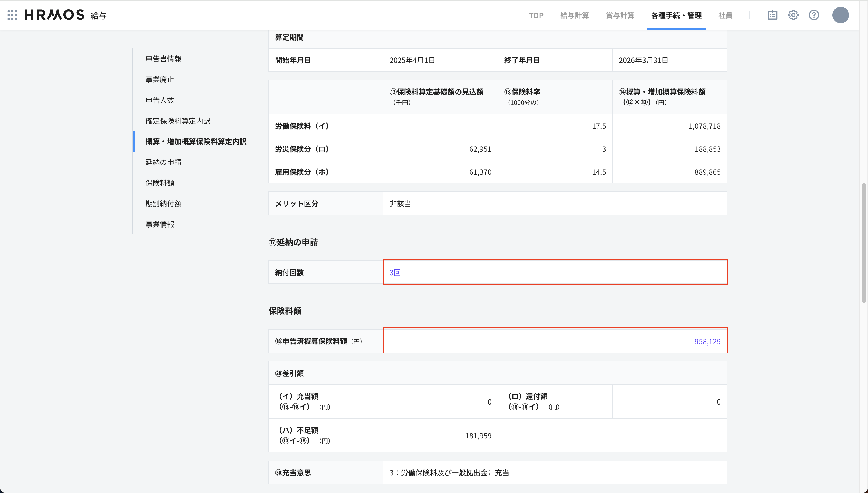Open 各種手続・管理 tab
Viewport: 868px width, 493px height.
click(676, 15)
